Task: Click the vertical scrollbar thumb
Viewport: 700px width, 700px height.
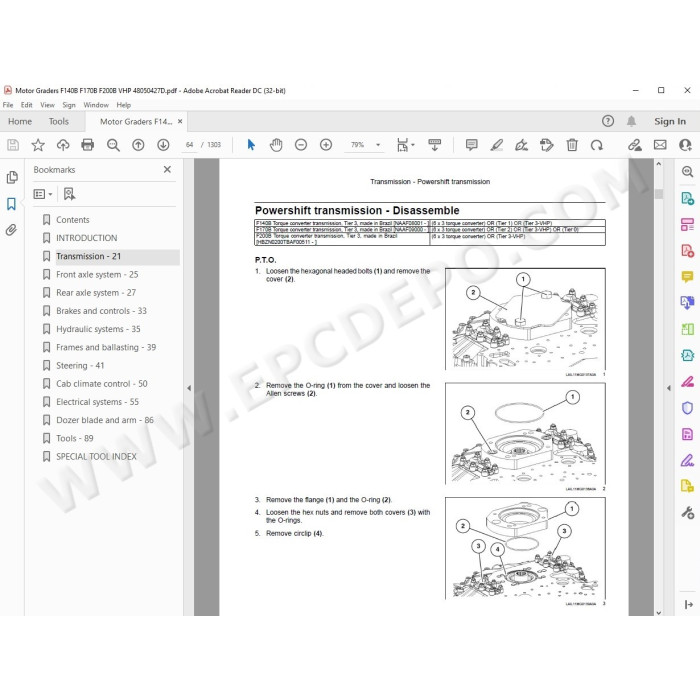Action: 658,194
